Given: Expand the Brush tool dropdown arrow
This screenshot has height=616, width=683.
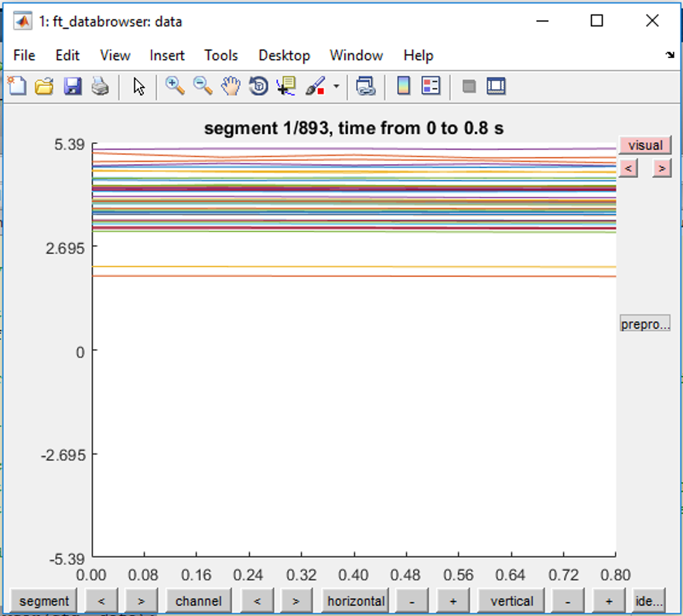Looking at the screenshot, I should 336,86.
